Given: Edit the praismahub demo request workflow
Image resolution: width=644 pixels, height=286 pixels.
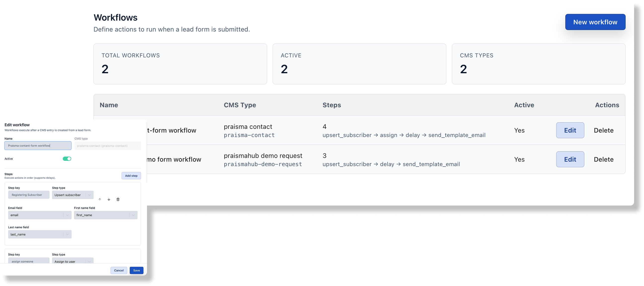Looking at the screenshot, I should (x=570, y=159).
